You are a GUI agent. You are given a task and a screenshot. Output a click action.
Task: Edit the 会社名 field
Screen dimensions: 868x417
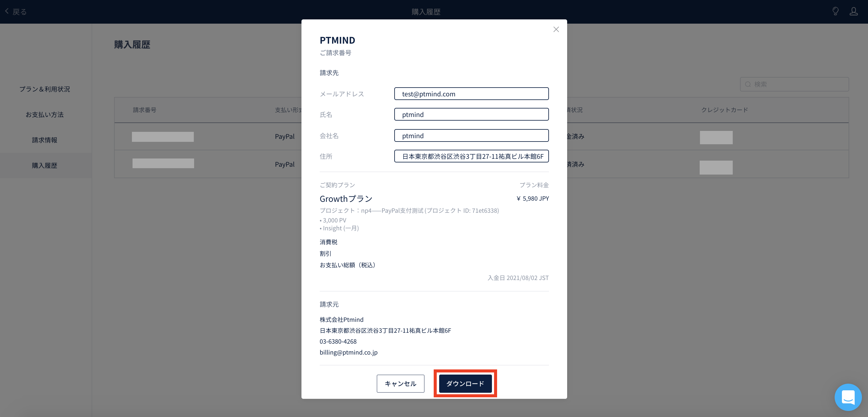click(471, 135)
